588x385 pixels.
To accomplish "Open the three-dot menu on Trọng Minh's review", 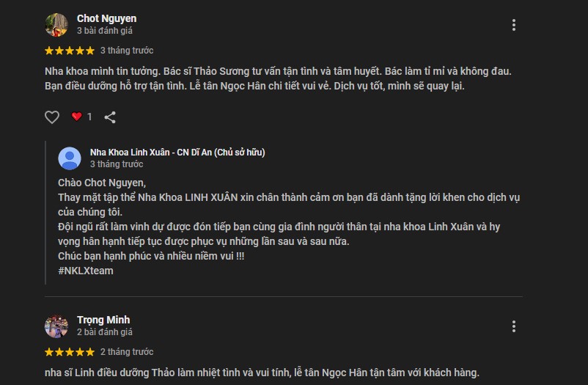I will 514,326.
